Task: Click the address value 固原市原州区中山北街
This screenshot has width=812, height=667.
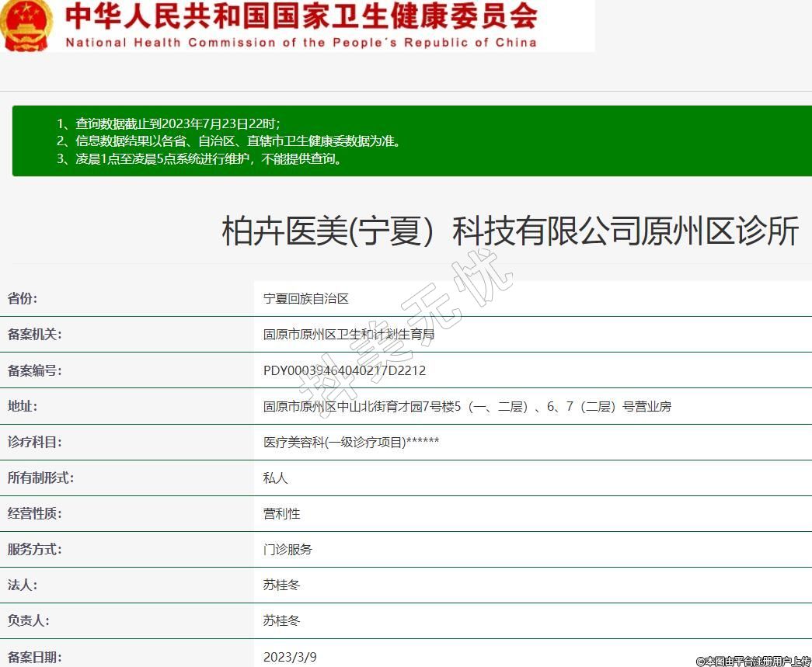Action: tap(467, 406)
